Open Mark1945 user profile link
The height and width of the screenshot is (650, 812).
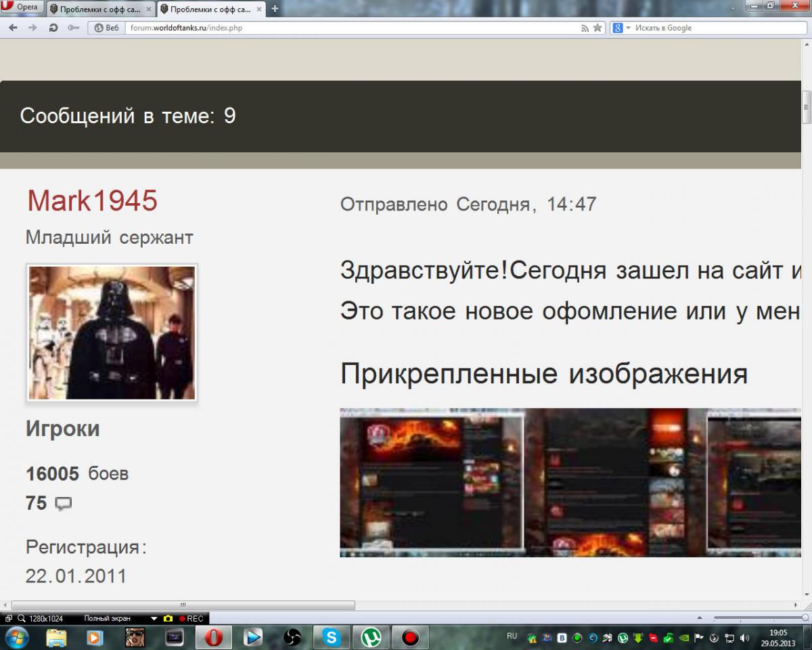click(92, 200)
